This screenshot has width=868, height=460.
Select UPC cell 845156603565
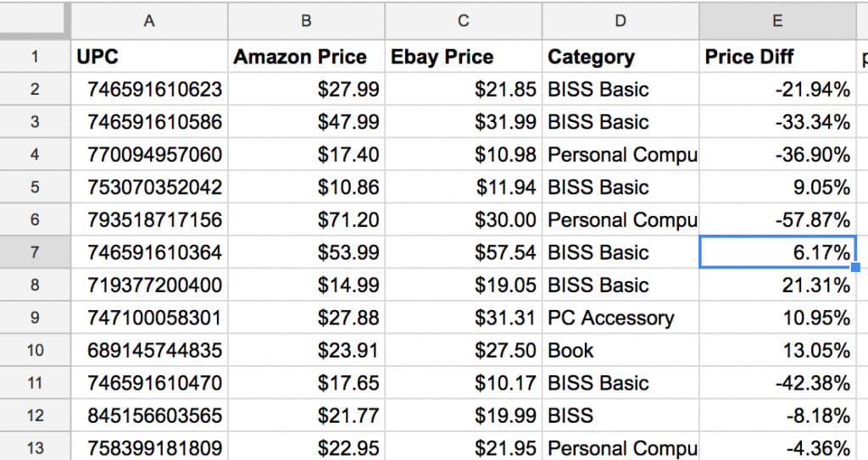(x=149, y=416)
